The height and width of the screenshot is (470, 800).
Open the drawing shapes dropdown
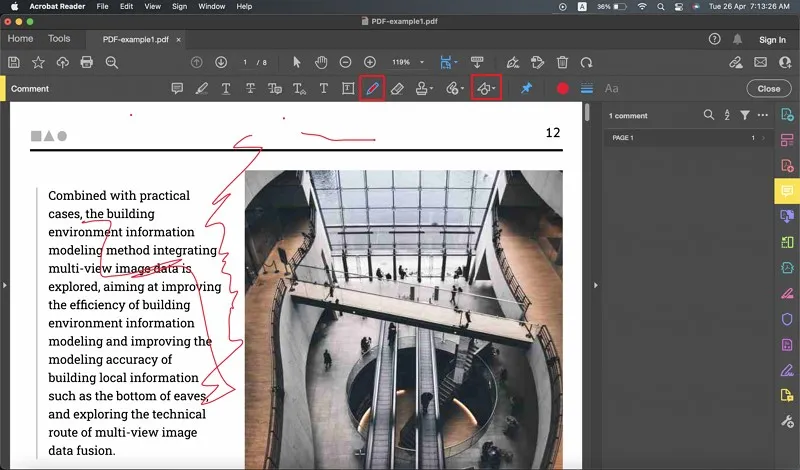click(x=486, y=88)
